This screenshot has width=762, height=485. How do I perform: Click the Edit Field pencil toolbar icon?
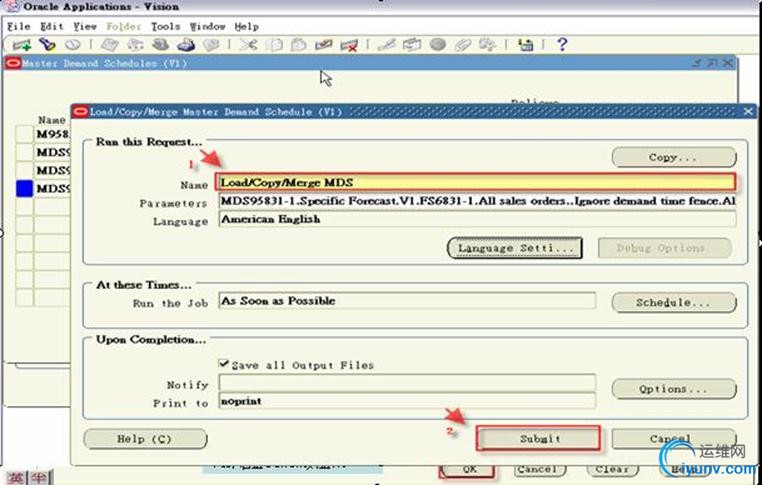pyautogui.click(x=387, y=45)
